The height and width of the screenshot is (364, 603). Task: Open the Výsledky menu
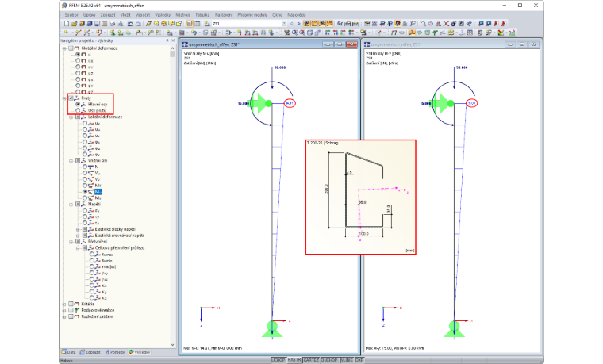(x=163, y=15)
